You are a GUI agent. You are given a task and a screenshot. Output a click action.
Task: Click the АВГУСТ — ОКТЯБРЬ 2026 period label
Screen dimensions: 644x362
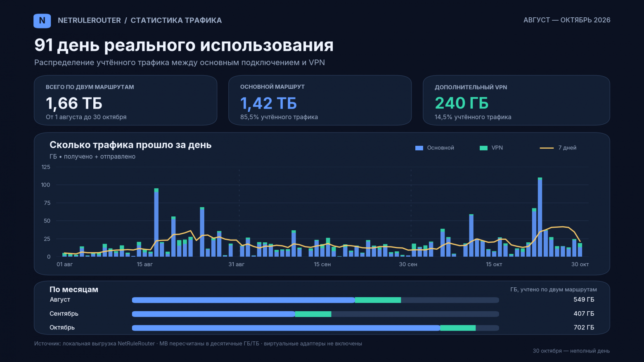(567, 20)
